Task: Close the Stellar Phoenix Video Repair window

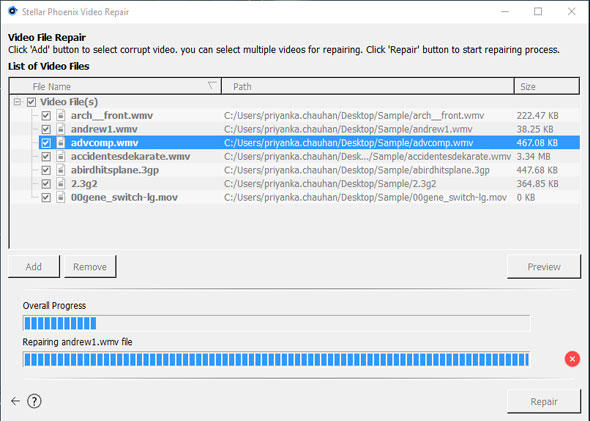Action: tap(572, 12)
